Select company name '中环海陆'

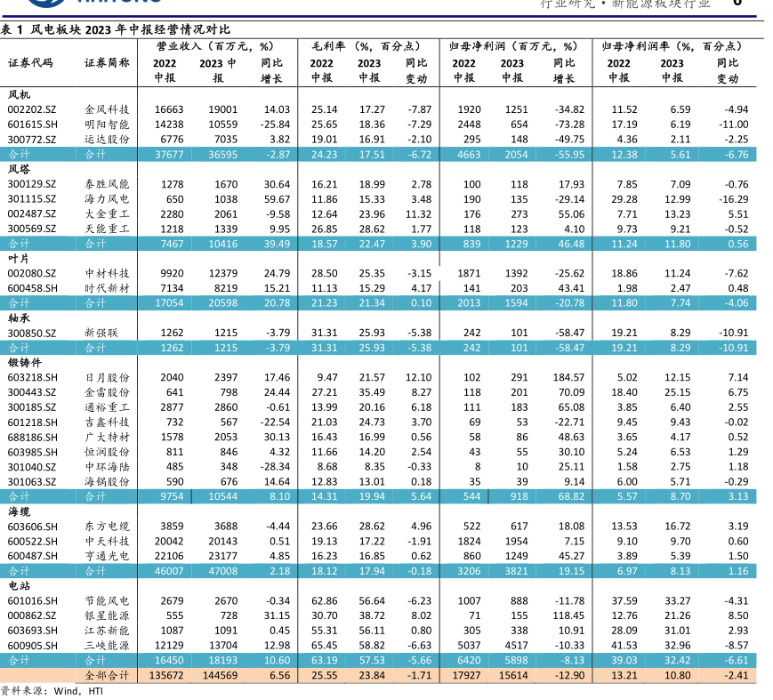(x=107, y=466)
